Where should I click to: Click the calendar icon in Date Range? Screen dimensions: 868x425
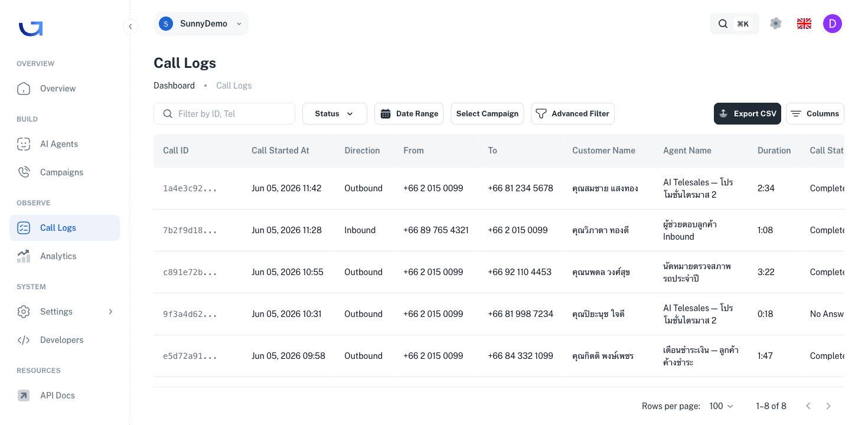coord(386,114)
